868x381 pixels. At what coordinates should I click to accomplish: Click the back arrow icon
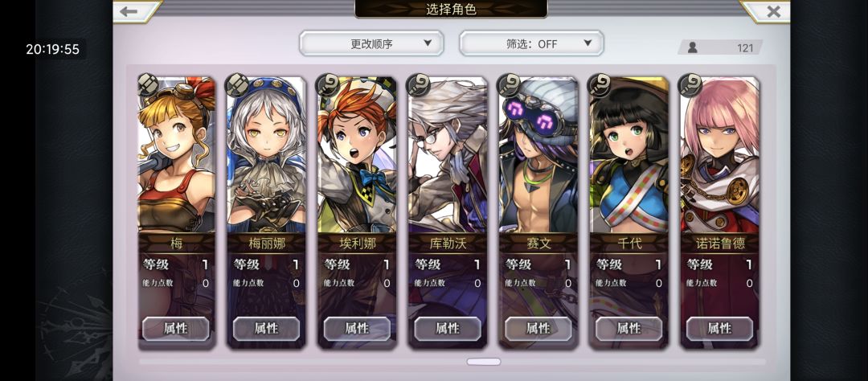coord(129,11)
